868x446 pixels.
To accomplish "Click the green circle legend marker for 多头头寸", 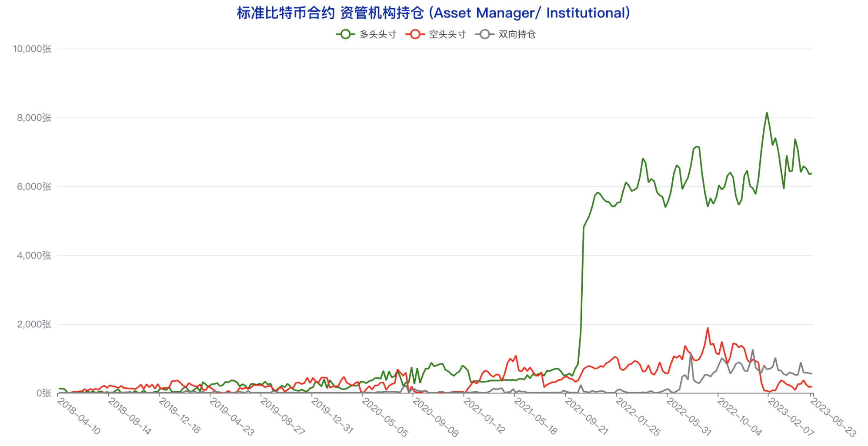I will (345, 34).
